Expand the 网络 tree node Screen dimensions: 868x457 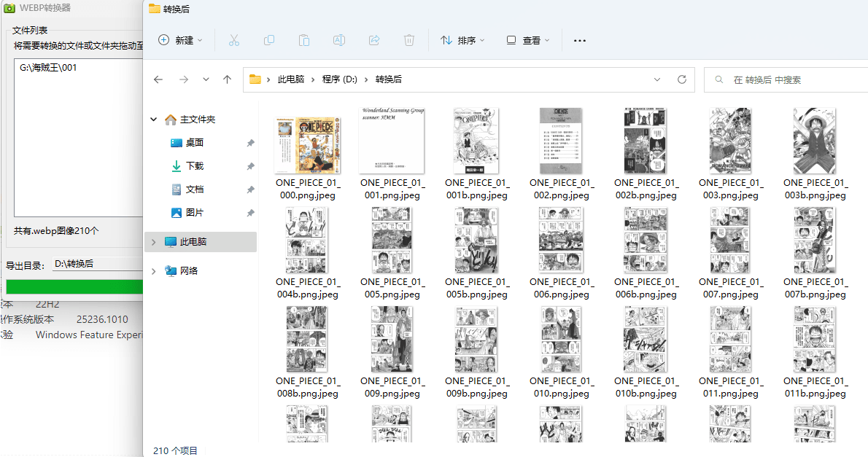tap(154, 271)
